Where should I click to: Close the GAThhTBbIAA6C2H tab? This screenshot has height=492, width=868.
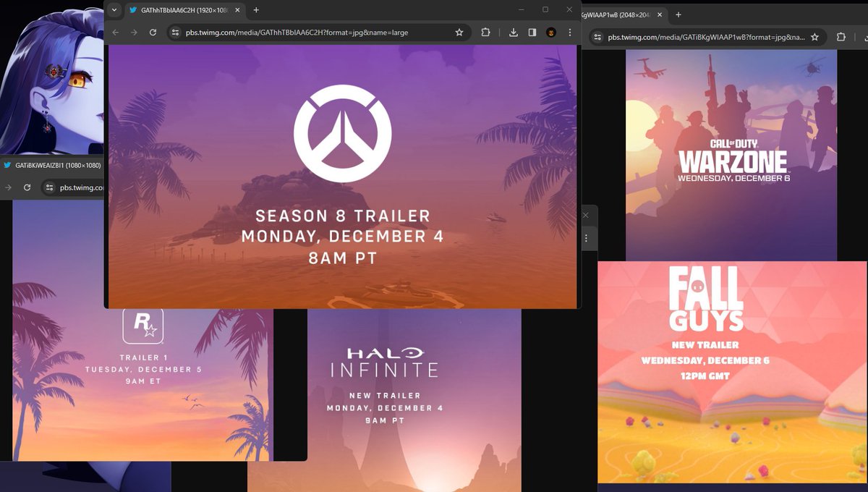[237, 10]
